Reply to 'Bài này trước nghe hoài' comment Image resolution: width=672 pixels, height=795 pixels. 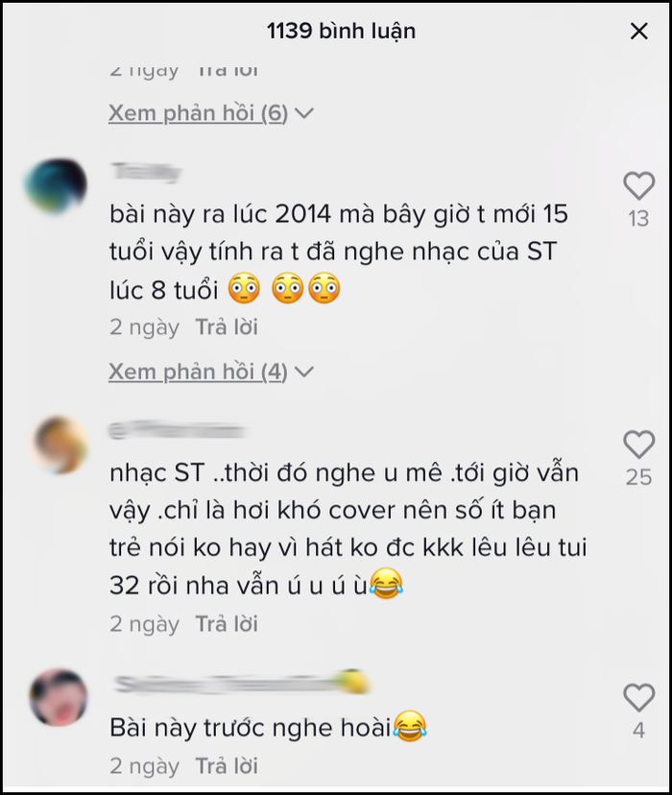[x=227, y=765]
